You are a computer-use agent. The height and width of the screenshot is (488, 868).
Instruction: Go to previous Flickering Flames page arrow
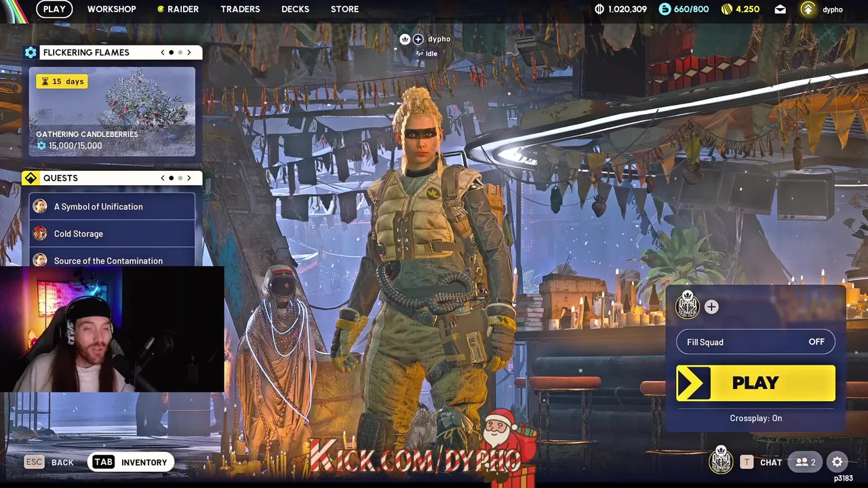pos(162,52)
